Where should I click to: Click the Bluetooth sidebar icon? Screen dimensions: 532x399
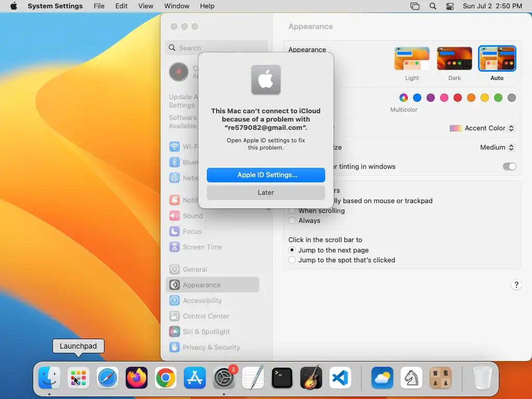[x=175, y=162]
